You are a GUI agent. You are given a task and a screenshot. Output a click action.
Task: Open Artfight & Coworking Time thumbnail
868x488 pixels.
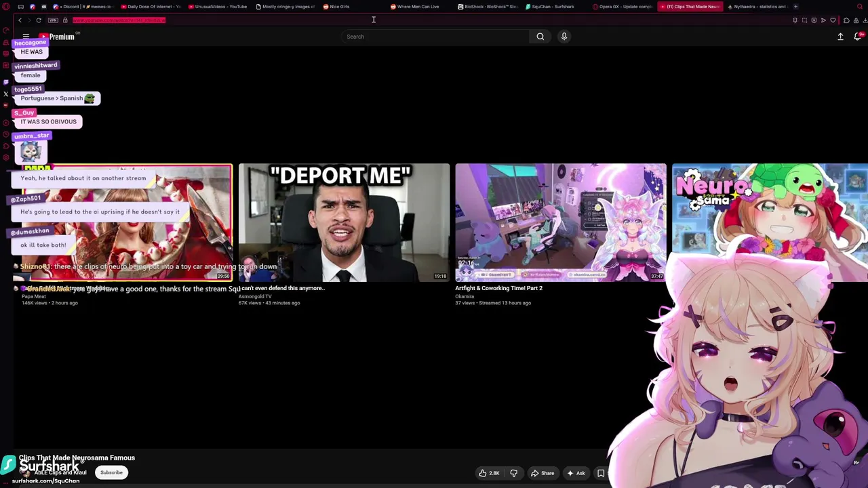(561, 222)
